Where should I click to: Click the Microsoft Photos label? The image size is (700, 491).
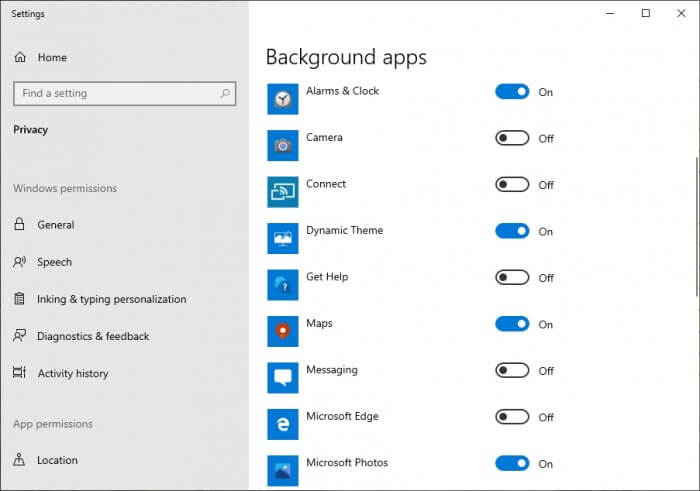[347, 462]
